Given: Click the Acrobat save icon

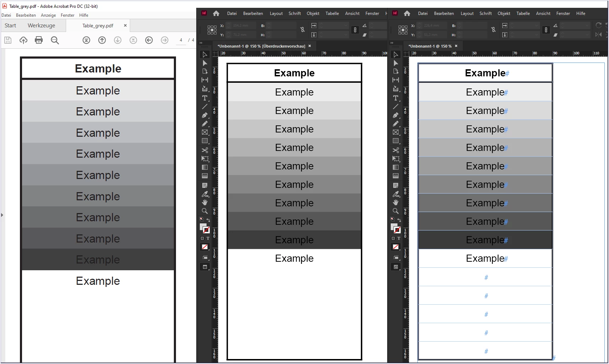Looking at the screenshot, I should tap(8, 40).
